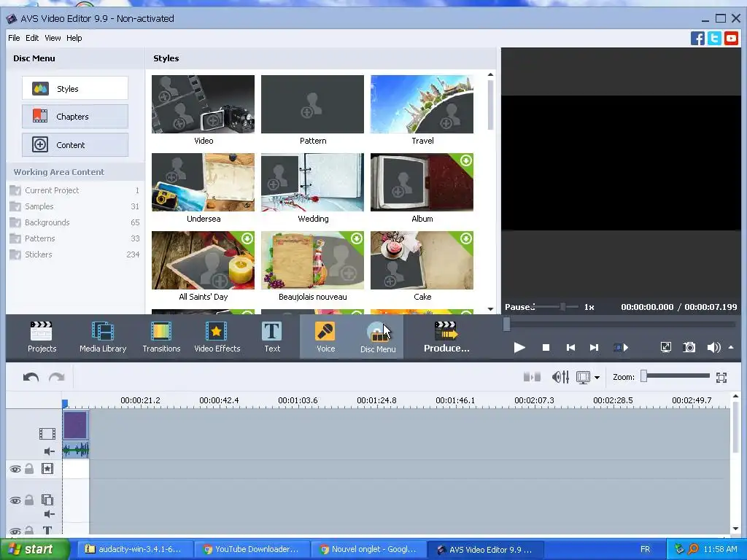Choose the Wedding menu style
The width and height of the screenshot is (747, 560).
(312, 182)
